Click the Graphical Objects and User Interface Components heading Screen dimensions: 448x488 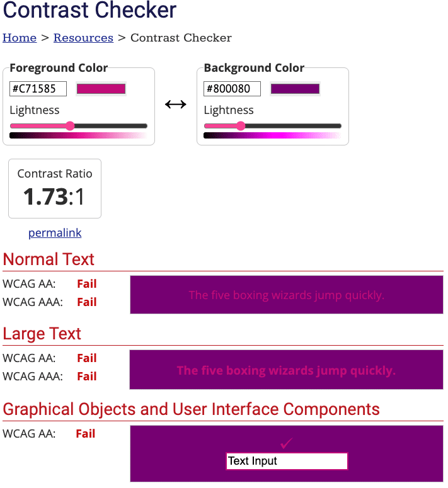point(192,409)
